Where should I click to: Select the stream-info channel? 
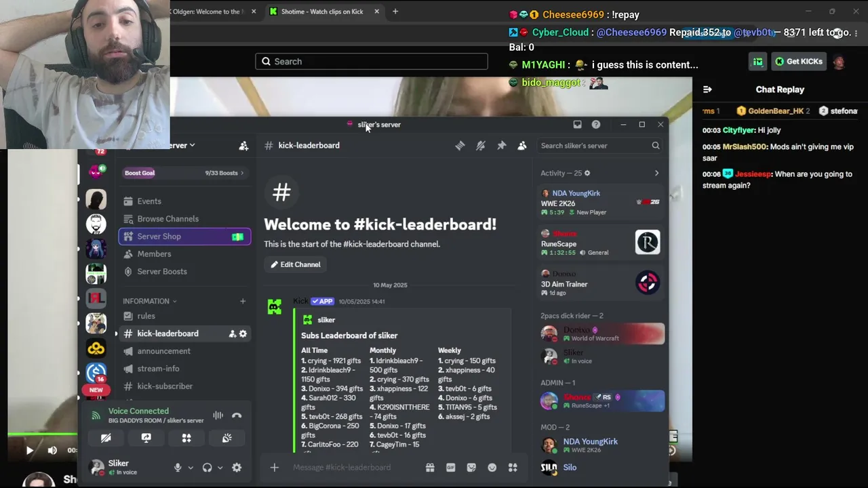point(184,369)
